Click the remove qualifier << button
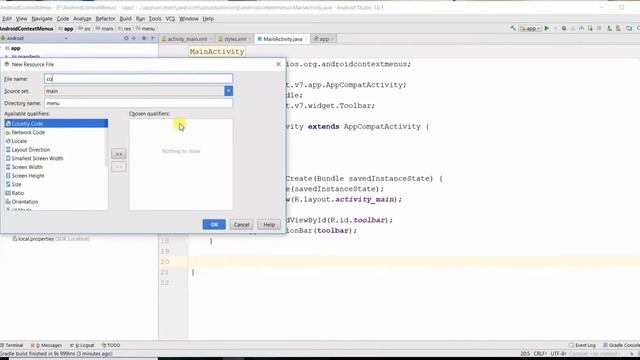 (x=119, y=167)
